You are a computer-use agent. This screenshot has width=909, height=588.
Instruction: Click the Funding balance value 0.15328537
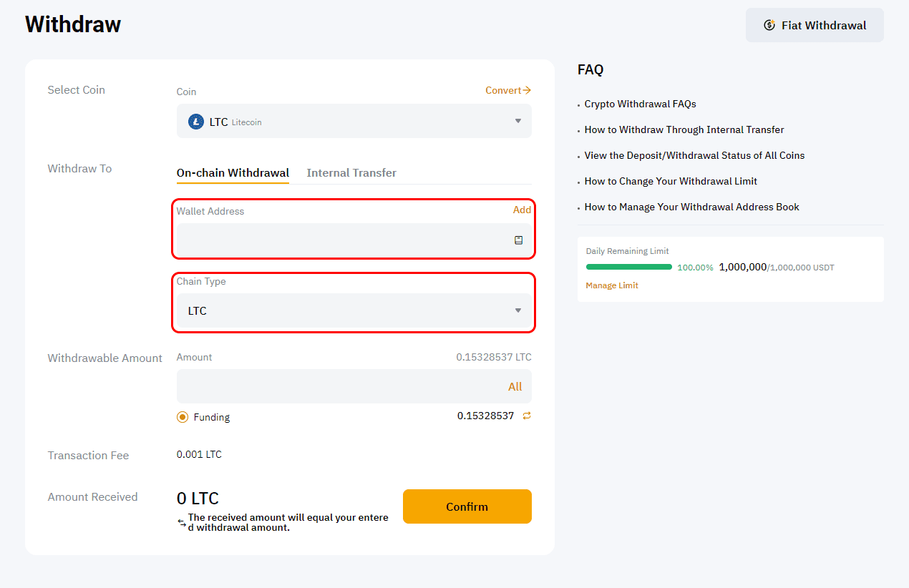(x=486, y=416)
